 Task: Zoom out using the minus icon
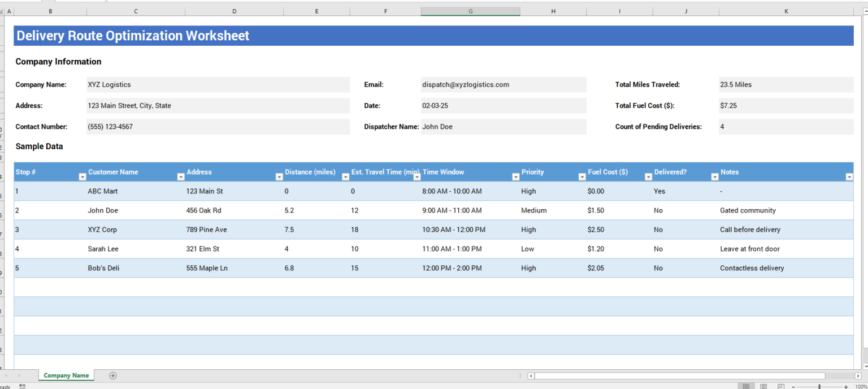tap(793, 386)
